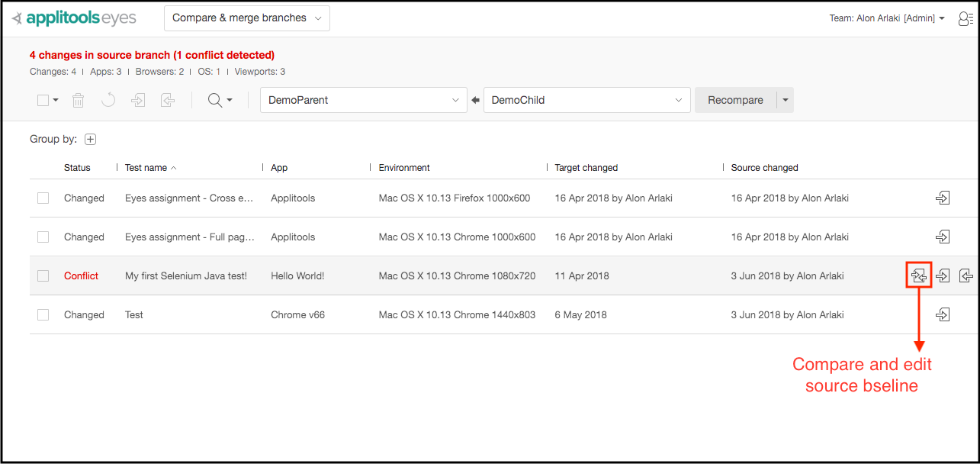980x464 pixels.
Task: Check the box for the Conflict row
Action: point(43,275)
